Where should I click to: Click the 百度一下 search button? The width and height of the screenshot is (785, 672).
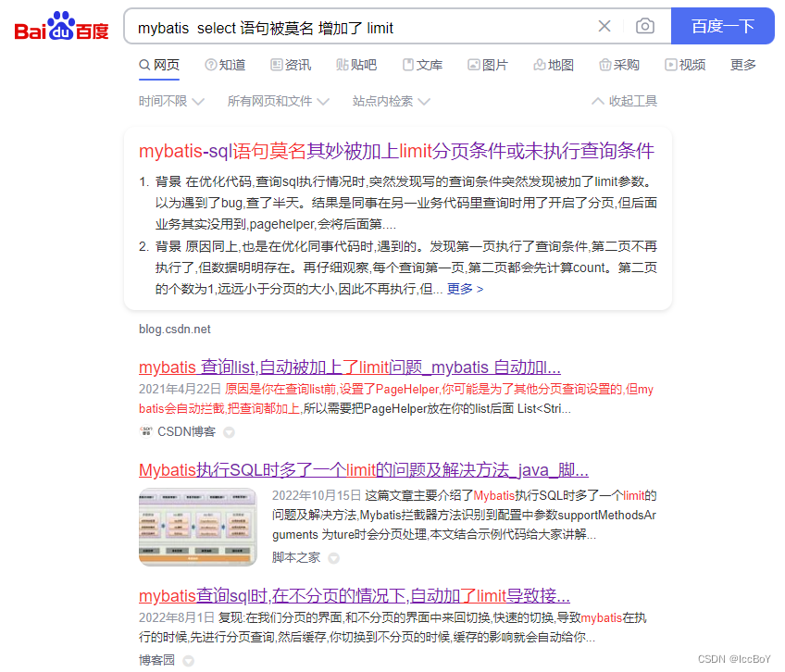click(722, 26)
